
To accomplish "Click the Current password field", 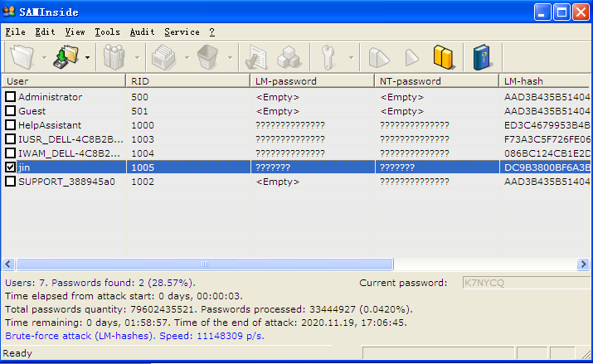I will [x=526, y=283].
